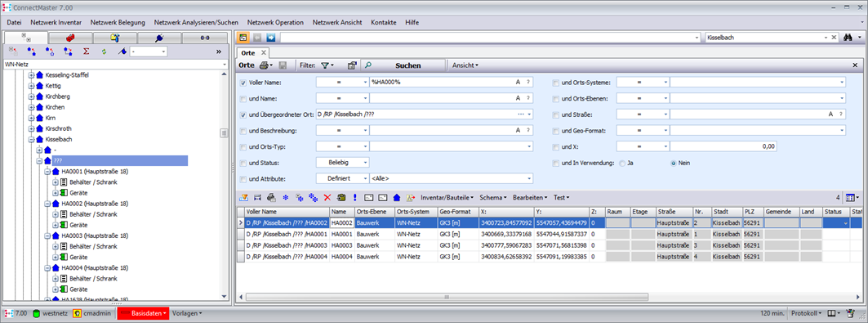
Task: Collapse the Kisselbach tree node
Action: [x=32, y=140]
